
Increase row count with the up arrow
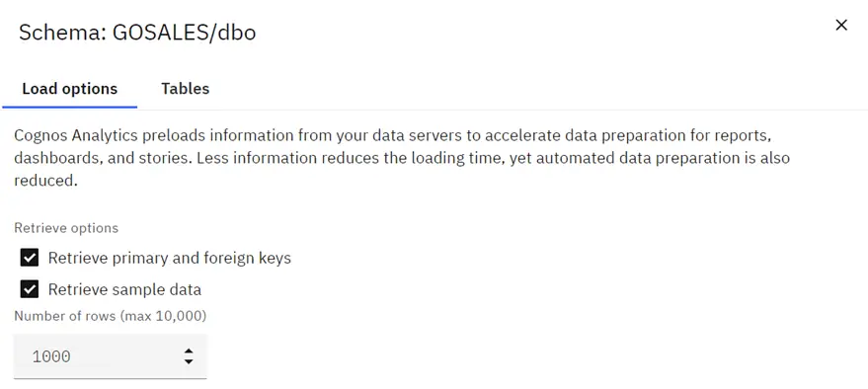click(x=189, y=350)
